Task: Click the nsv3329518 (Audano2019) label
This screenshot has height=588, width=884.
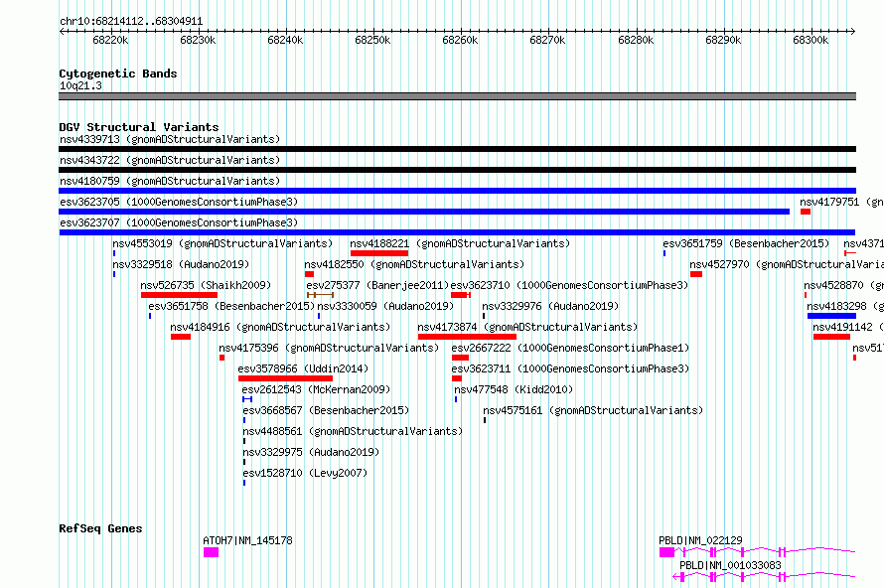Action: click(181, 264)
